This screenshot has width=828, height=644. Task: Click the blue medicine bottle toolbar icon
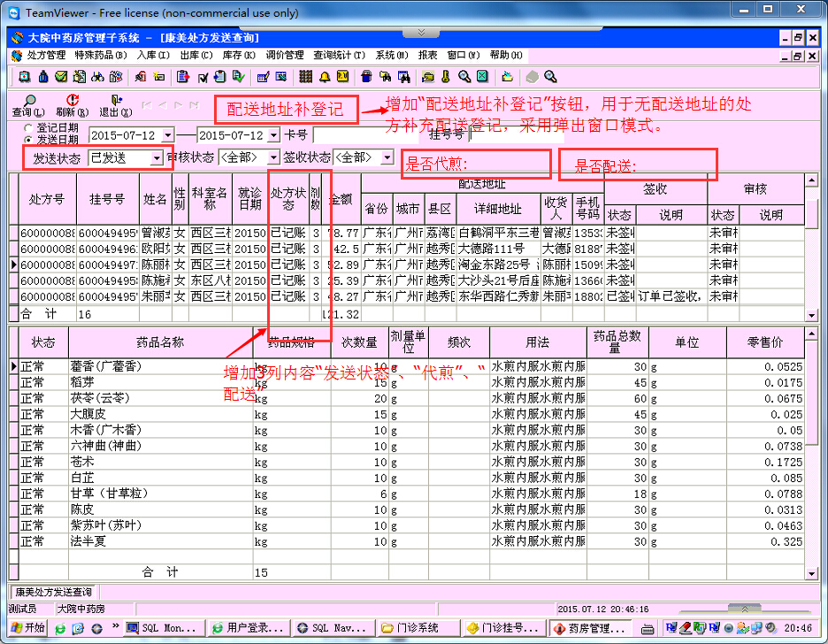43,77
